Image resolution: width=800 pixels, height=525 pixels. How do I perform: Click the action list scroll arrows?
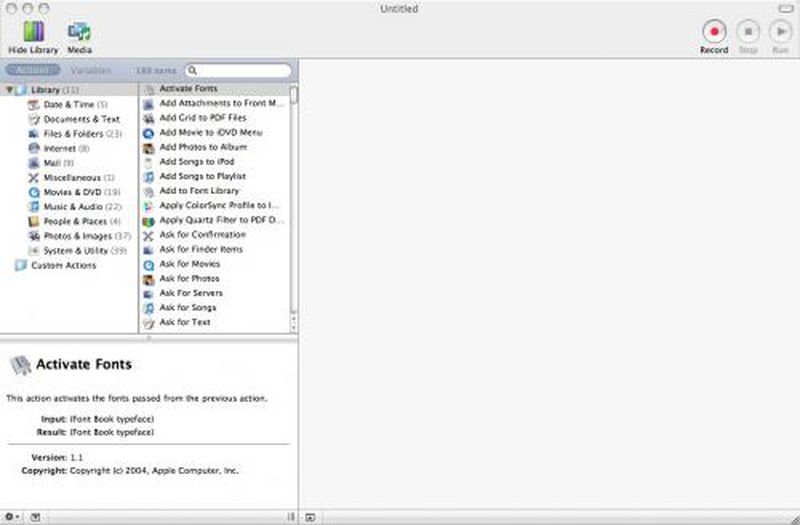[x=294, y=321]
